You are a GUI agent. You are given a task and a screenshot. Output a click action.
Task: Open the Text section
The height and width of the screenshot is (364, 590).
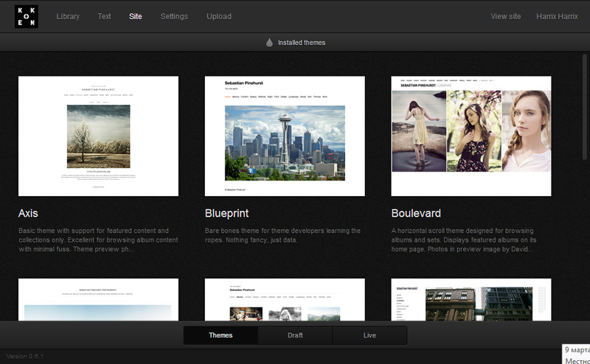(x=105, y=16)
